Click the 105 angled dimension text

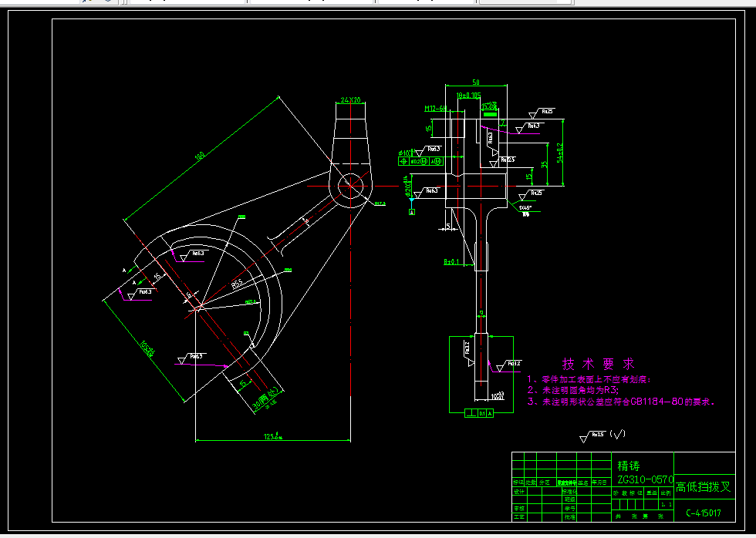[147, 350]
